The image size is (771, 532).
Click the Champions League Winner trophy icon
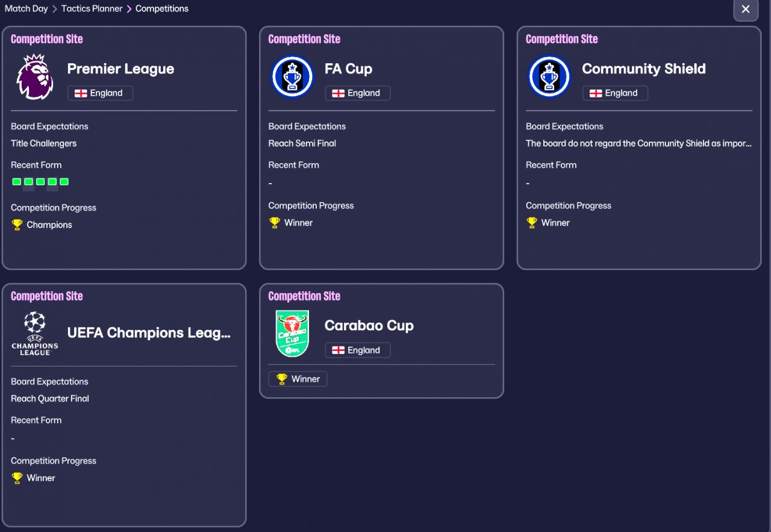(x=17, y=478)
